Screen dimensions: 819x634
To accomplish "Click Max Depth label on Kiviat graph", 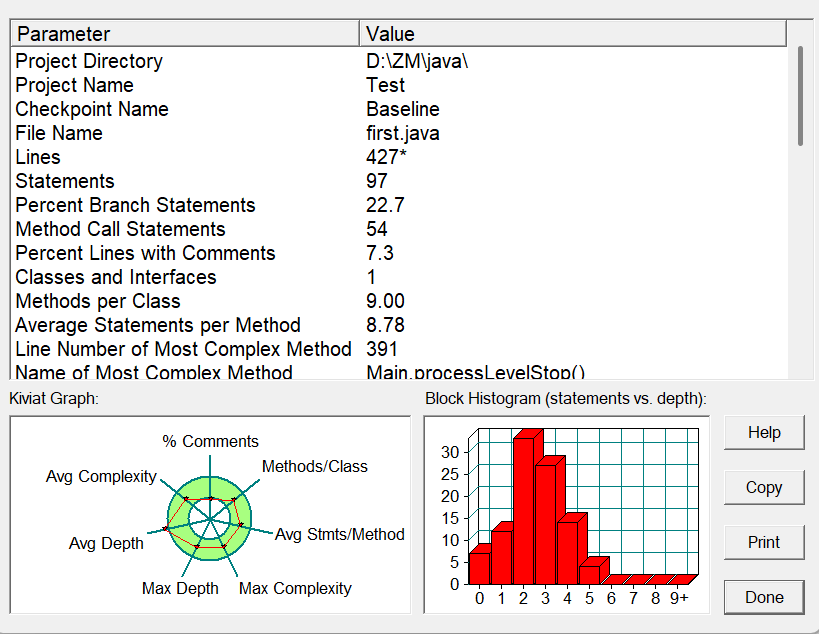I will 180,589.
